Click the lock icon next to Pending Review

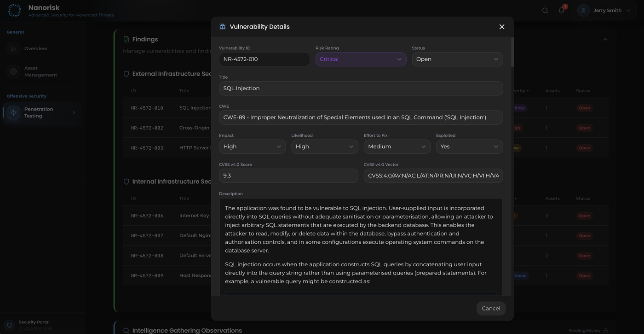coord(605,330)
